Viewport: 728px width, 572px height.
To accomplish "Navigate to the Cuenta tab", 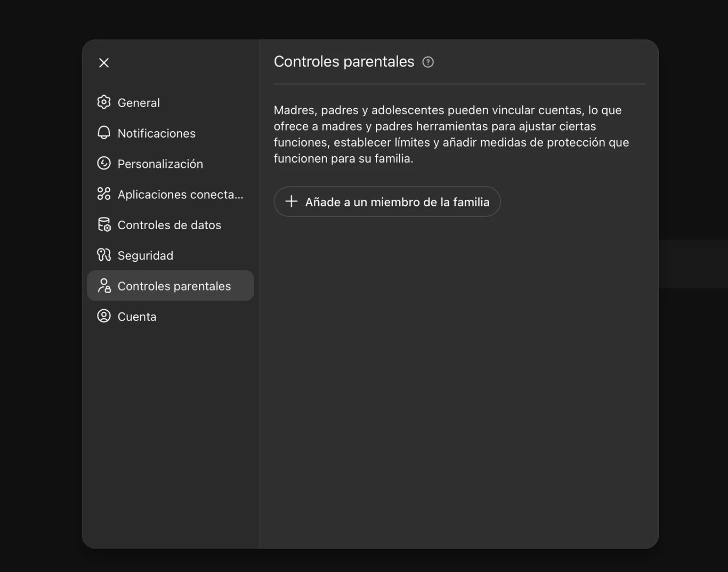I will [137, 317].
